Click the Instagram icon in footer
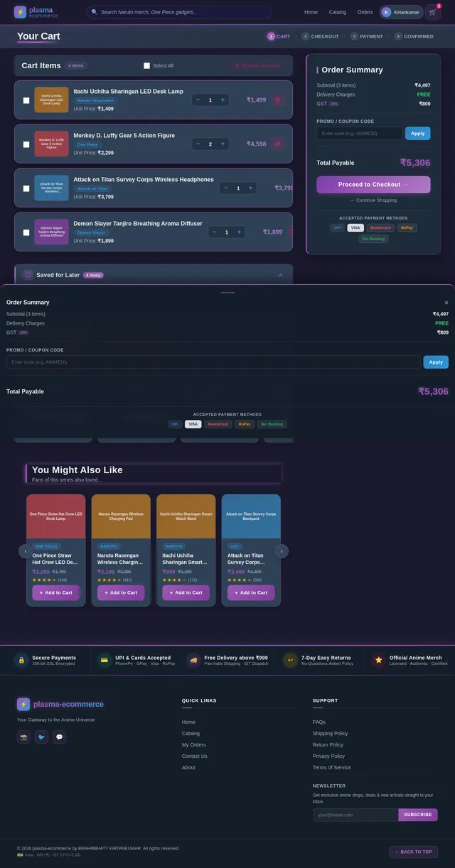 coord(24,737)
